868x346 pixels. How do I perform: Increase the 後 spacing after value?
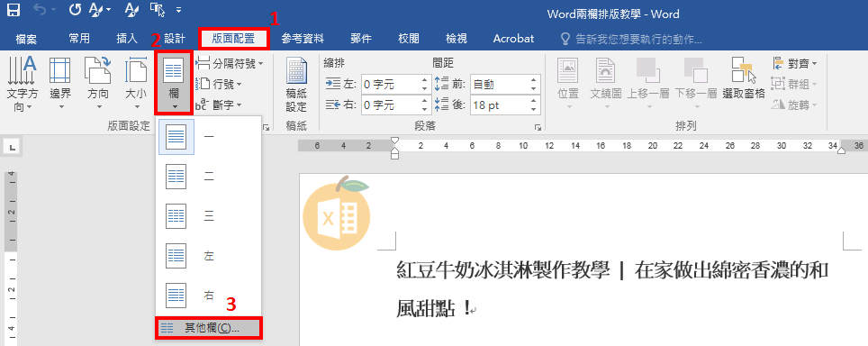(x=533, y=101)
